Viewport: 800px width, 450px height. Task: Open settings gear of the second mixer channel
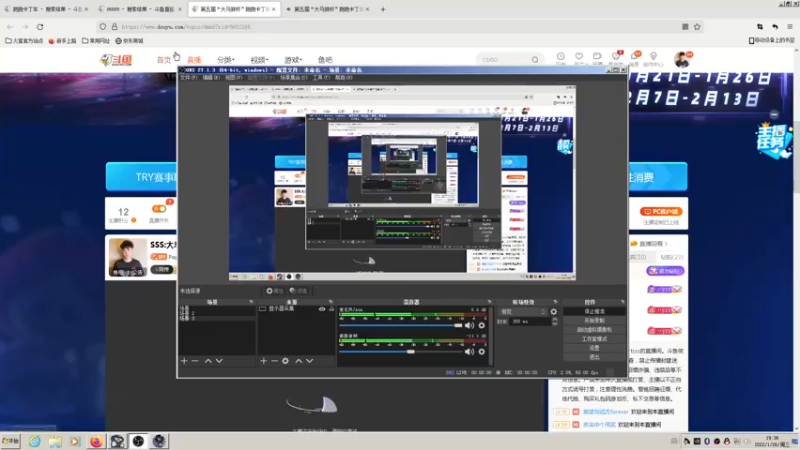(x=482, y=352)
